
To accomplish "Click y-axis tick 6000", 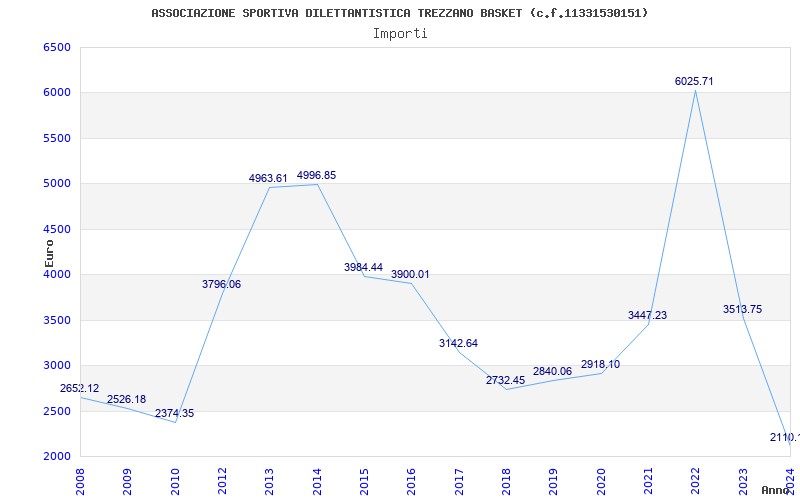I will pyautogui.click(x=57, y=93).
